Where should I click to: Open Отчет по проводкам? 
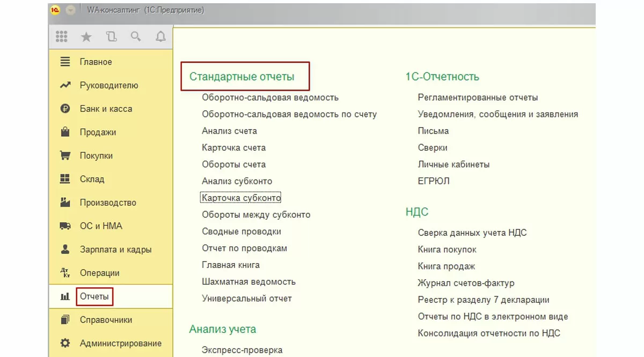coord(244,248)
